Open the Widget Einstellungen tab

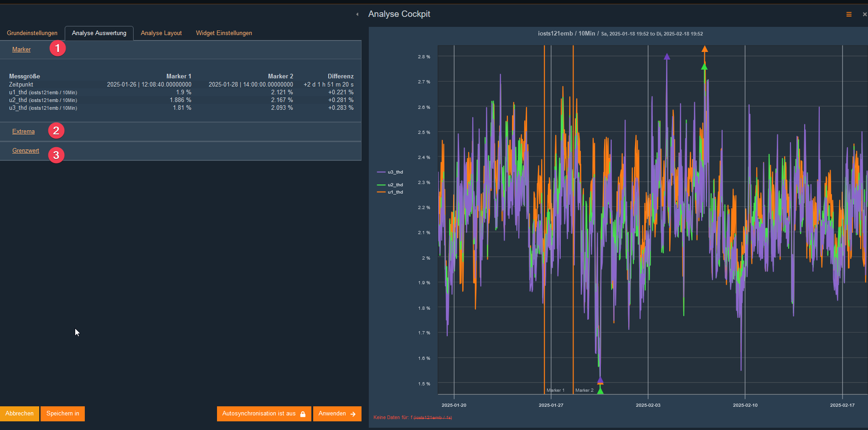224,33
